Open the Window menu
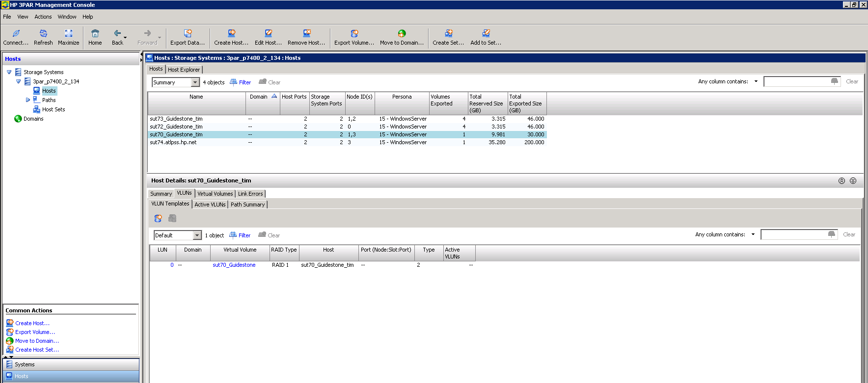The width and height of the screenshot is (868, 383). click(67, 17)
